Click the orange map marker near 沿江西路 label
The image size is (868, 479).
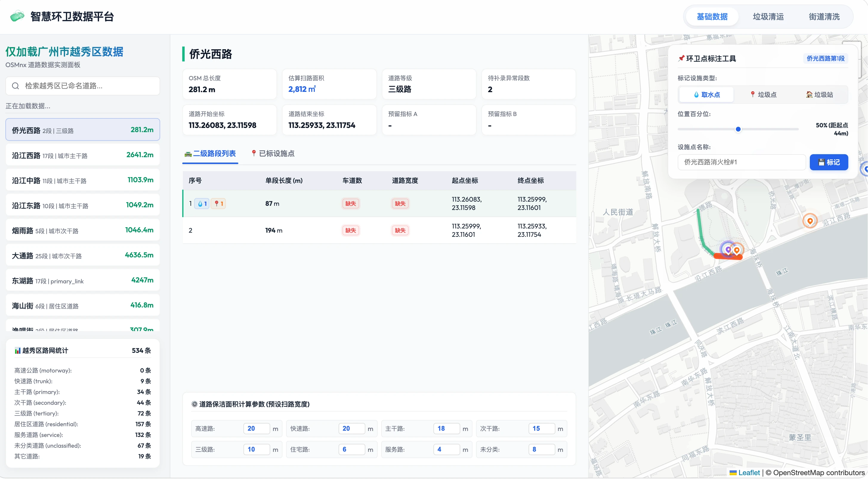(x=810, y=221)
